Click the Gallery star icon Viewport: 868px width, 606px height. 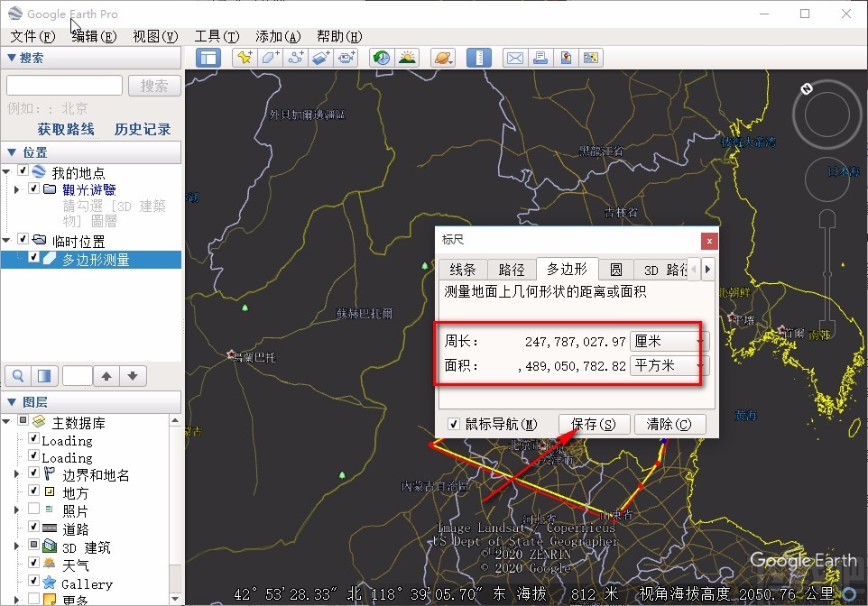tap(50, 583)
